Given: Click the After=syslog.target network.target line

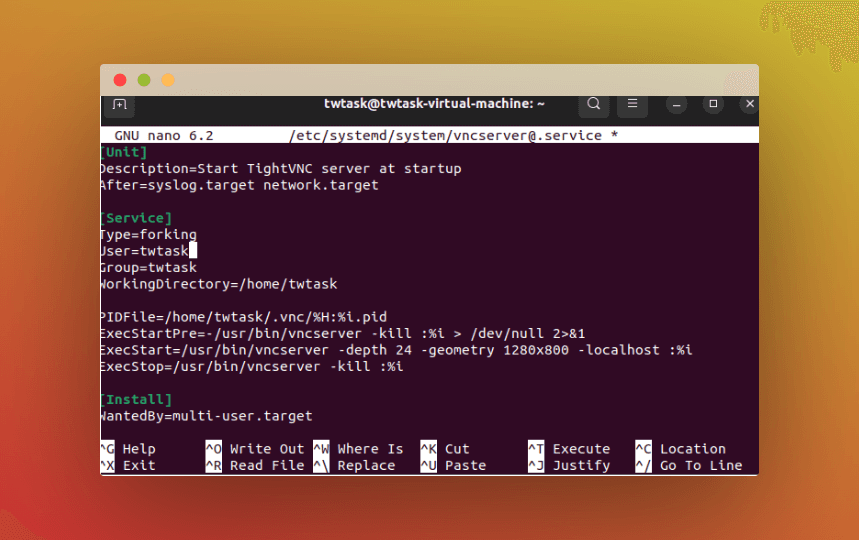Looking at the screenshot, I should [239, 185].
